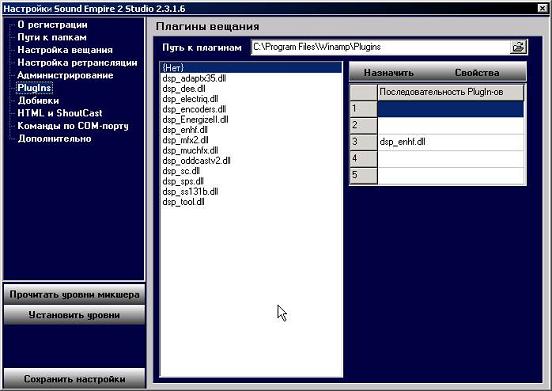552x391 pixels.
Task: Click the Назначить button
Action: point(389,73)
